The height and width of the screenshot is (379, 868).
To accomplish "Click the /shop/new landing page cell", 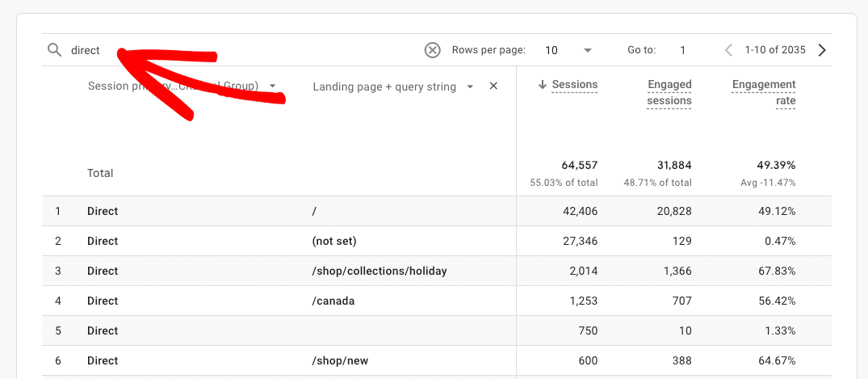I will (340, 360).
